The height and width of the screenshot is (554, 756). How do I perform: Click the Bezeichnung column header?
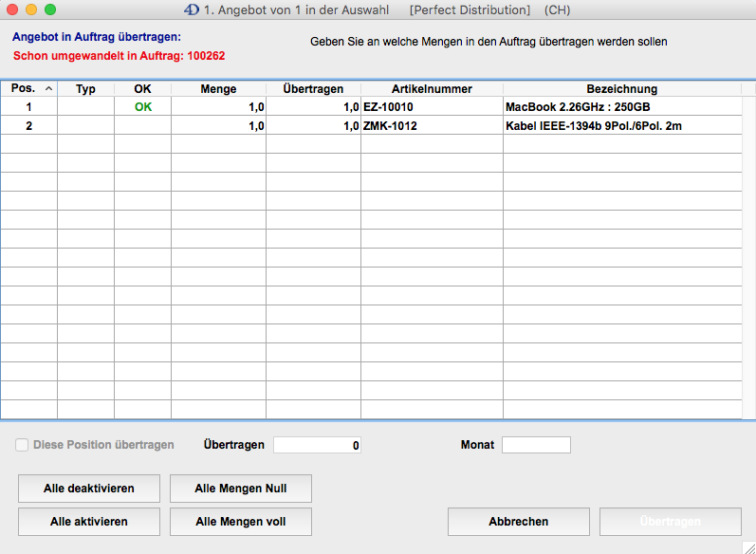[x=622, y=89]
